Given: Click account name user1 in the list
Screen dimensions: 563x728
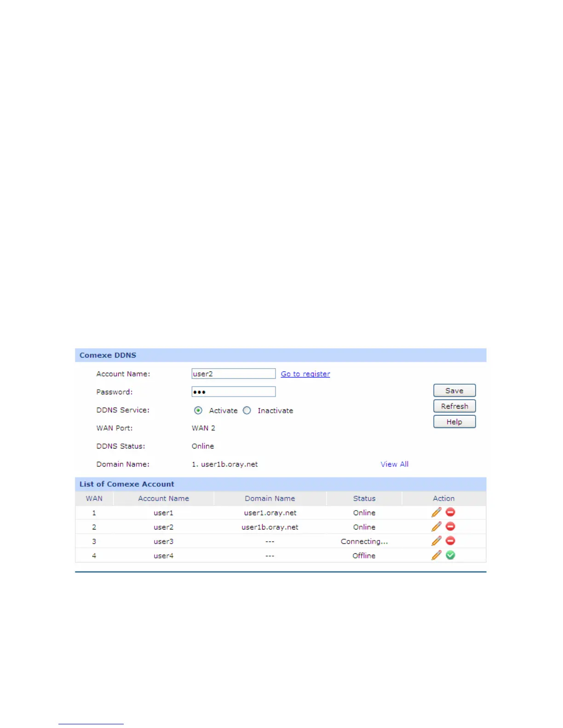Looking at the screenshot, I should click(164, 513).
